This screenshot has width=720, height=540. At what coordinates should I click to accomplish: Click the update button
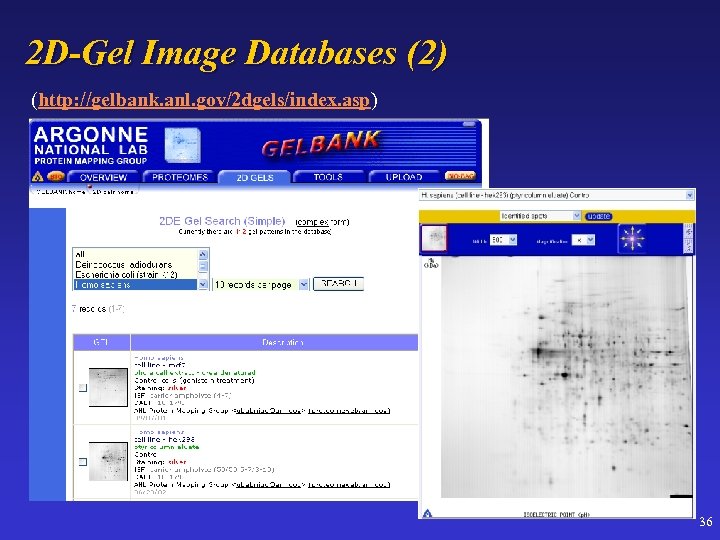[x=599, y=216]
